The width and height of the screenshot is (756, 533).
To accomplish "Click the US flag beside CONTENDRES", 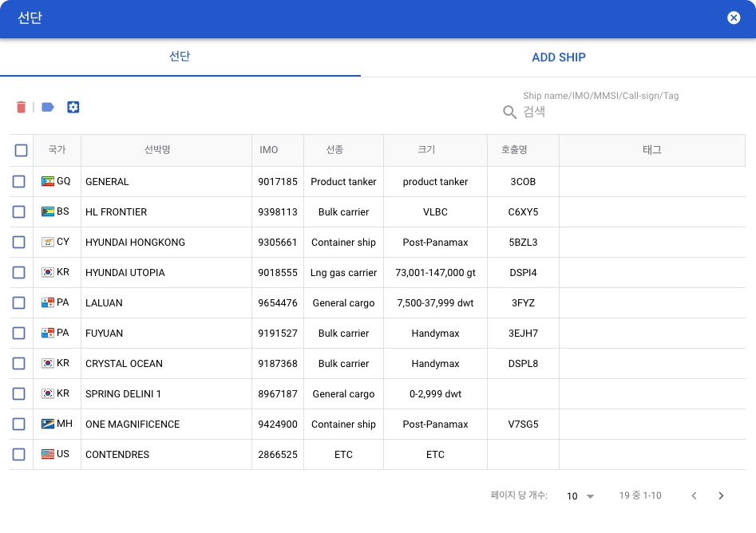I will [x=48, y=454].
